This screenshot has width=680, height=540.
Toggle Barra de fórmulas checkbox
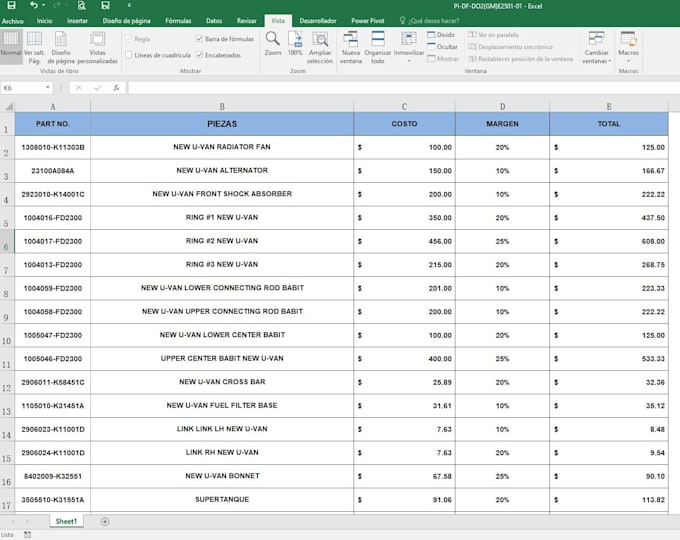(199, 39)
